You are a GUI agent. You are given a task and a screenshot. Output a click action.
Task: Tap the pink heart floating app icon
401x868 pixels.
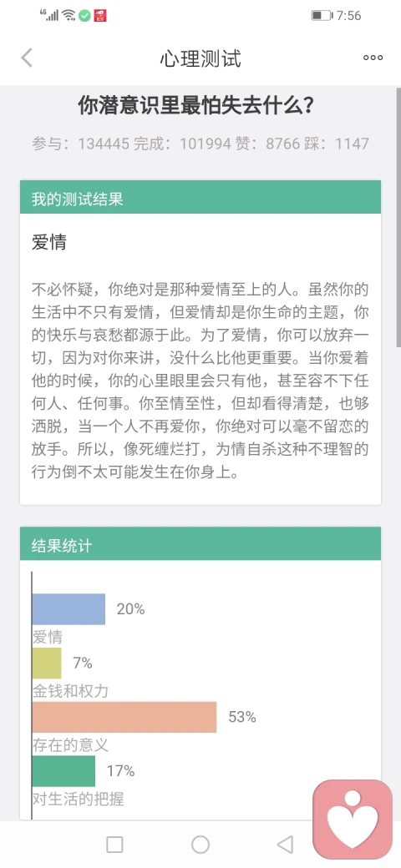tap(353, 820)
